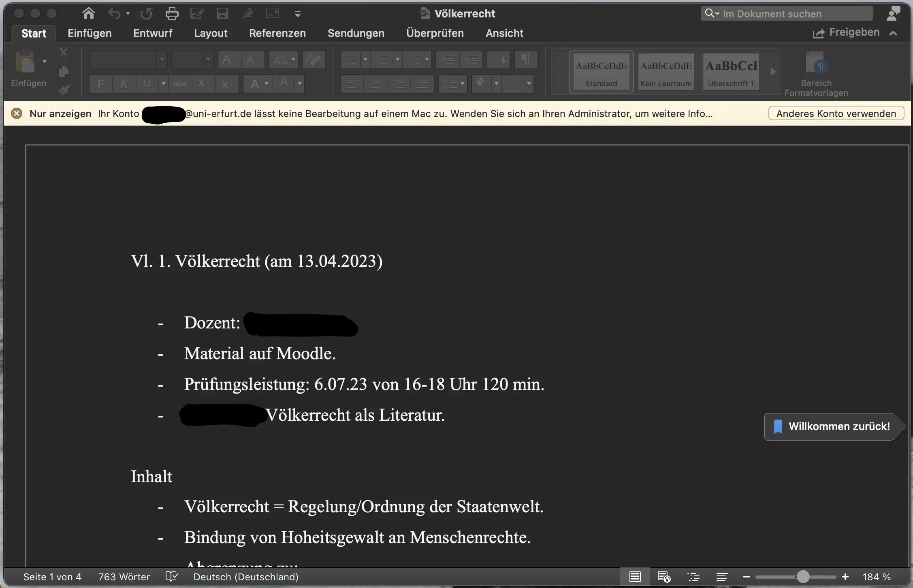
Task: Click the zoom in plus icon
Action: (845, 577)
